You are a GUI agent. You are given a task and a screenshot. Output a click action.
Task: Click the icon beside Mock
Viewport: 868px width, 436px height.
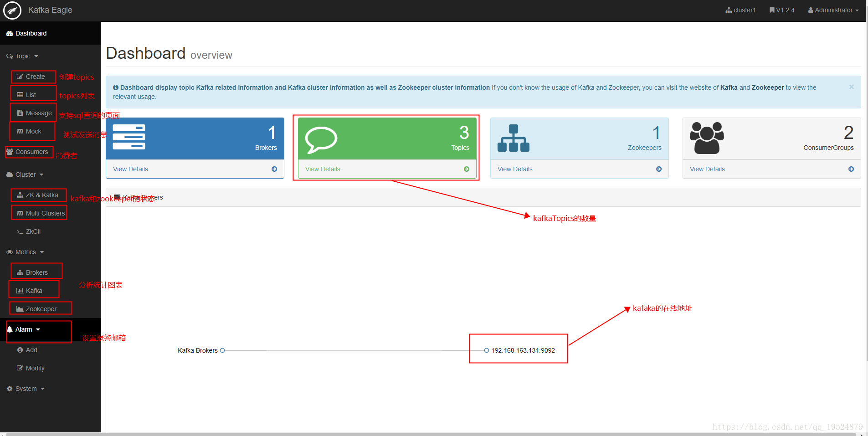(20, 131)
